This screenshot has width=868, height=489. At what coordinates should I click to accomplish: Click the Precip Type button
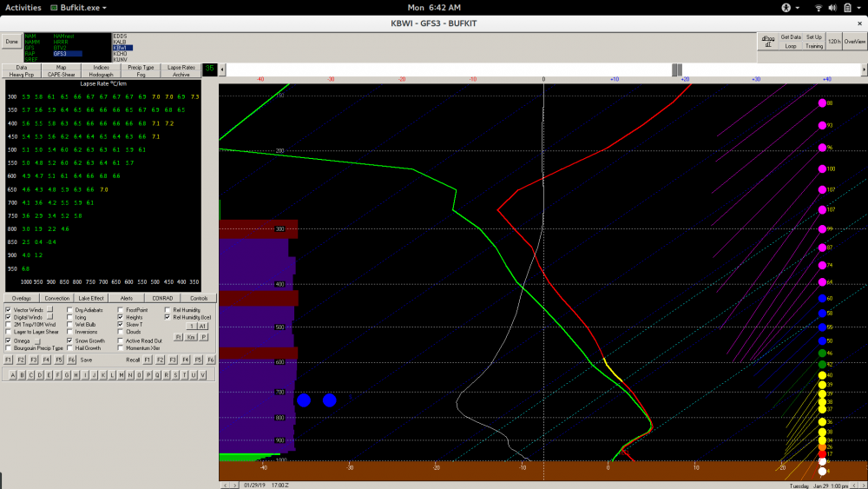pyautogui.click(x=141, y=67)
